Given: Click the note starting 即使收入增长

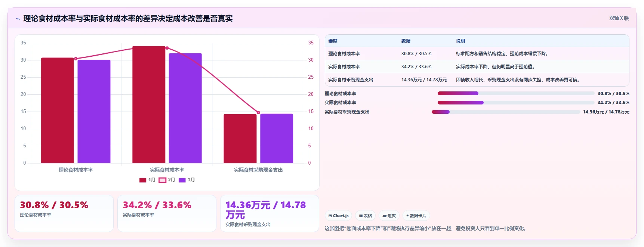Looking at the screenshot, I should pos(518,80).
